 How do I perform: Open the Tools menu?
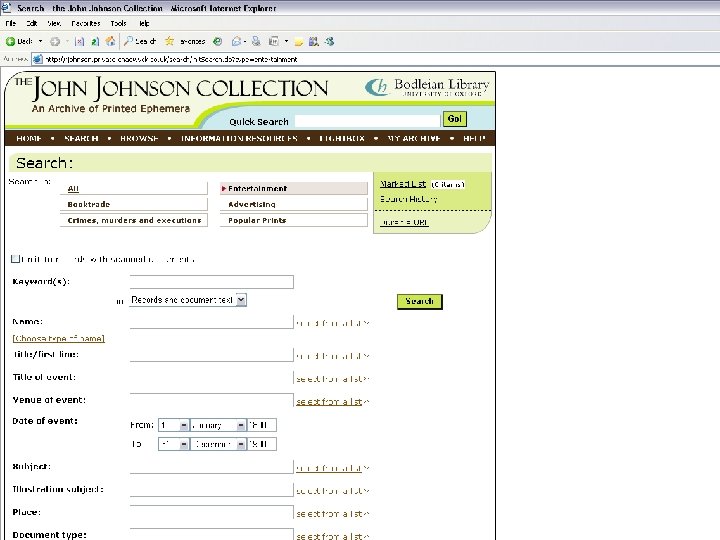118,23
